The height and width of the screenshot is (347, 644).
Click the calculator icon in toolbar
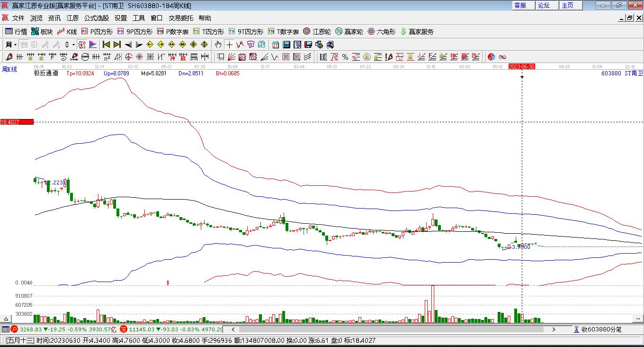click(286, 45)
